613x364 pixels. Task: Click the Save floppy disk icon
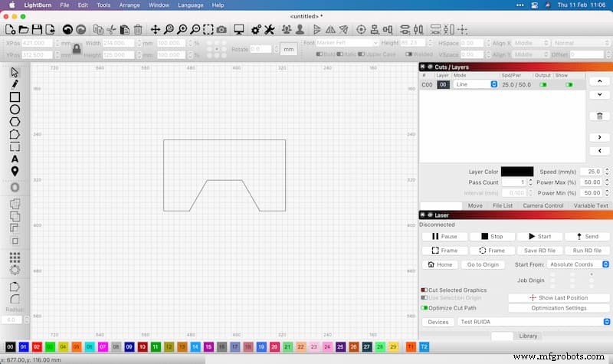pos(37,30)
